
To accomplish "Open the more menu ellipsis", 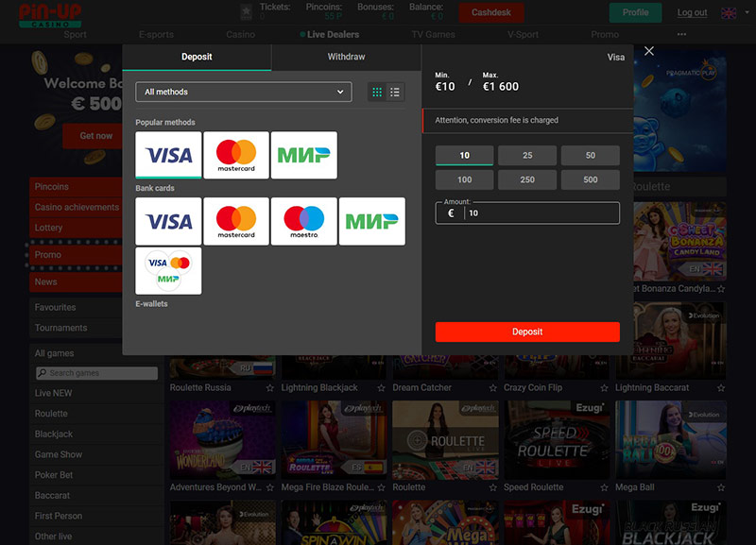I will [x=681, y=34].
